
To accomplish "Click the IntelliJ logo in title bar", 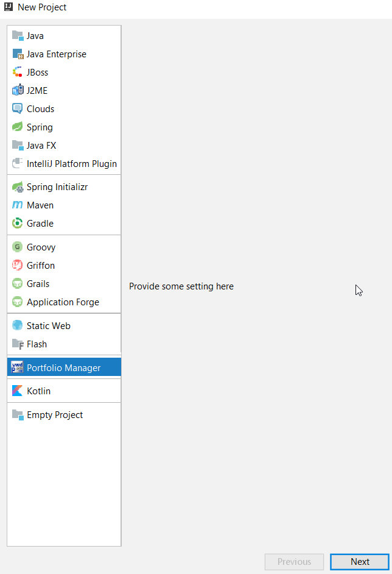I will pyautogui.click(x=9, y=7).
